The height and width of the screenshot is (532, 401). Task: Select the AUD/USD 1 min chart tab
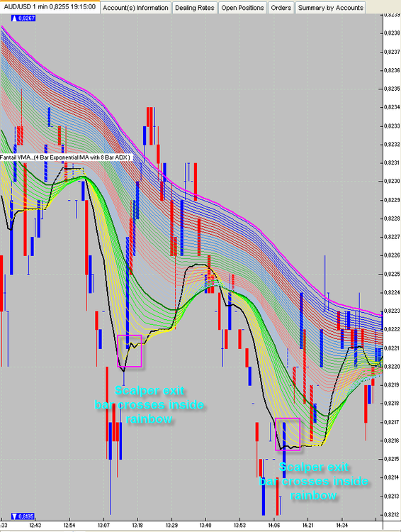point(50,7)
